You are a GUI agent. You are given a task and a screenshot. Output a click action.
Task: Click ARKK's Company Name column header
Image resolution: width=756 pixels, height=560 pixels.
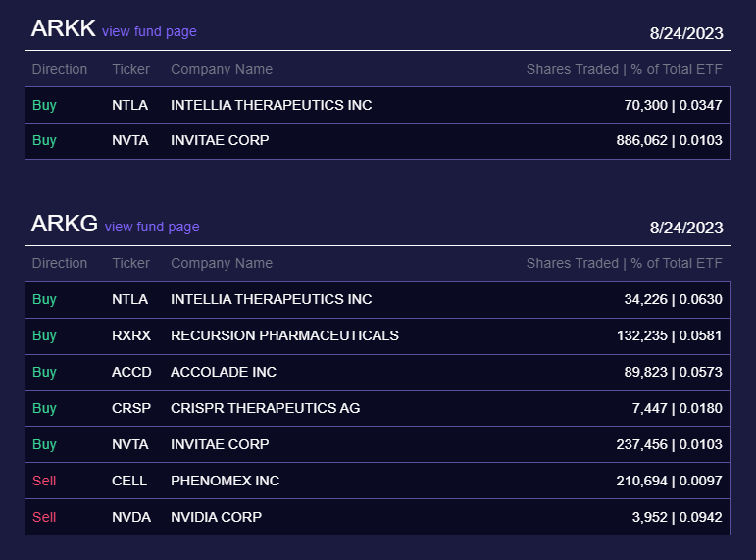[x=222, y=69]
